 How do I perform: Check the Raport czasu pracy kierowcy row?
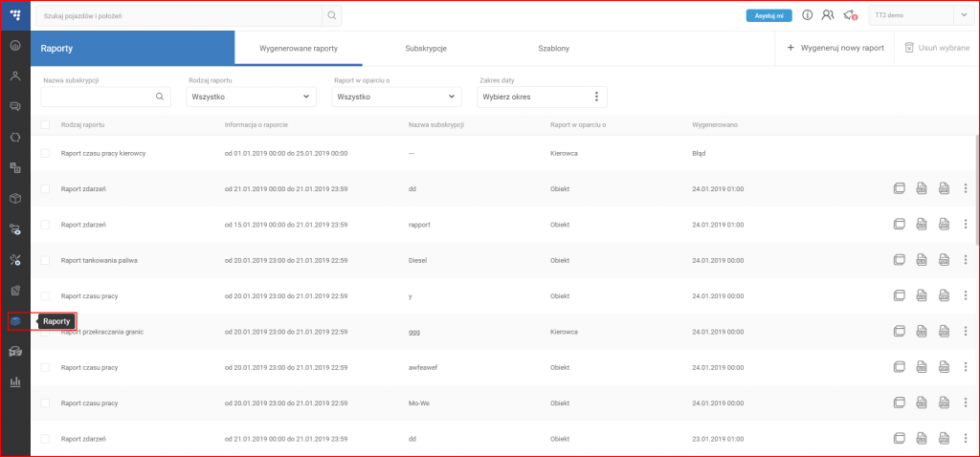(x=45, y=153)
